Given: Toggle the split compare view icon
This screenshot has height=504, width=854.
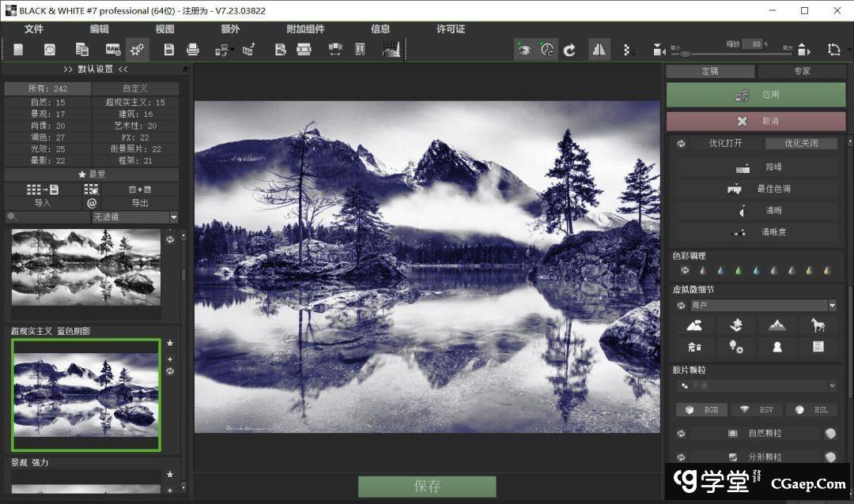Looking at the screenshot, I should click(599, 50).
